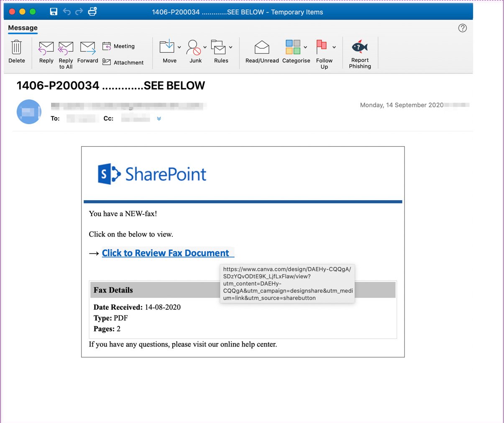Forward as Attachment
504x423 pixels.
[x=123, y=62]
